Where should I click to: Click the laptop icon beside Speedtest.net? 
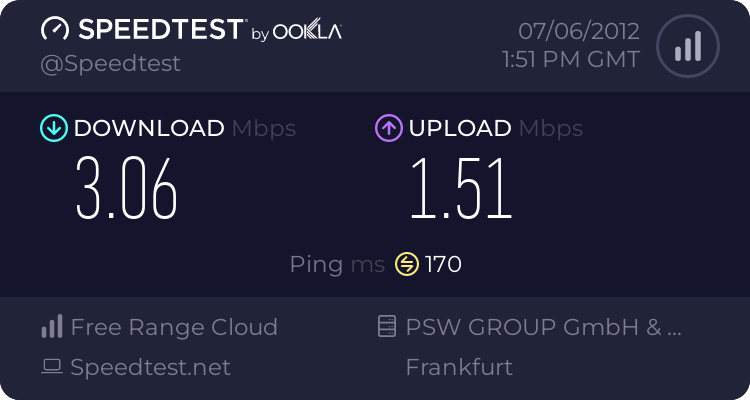pos(51,367)
